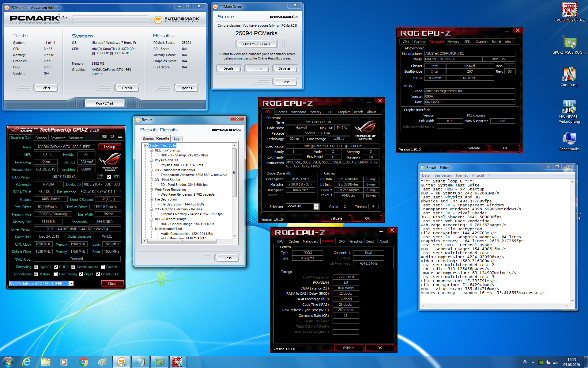Image resolution: width=588 pixels, height=368 pixels.
Task: Toggle OpenGL 4.6 checkbox
Action: point(98,274)
